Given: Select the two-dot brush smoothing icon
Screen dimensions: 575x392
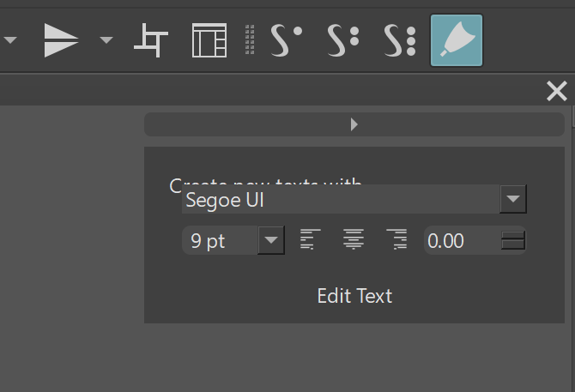Looking at the screenshot, I should (x=342, y=40).
